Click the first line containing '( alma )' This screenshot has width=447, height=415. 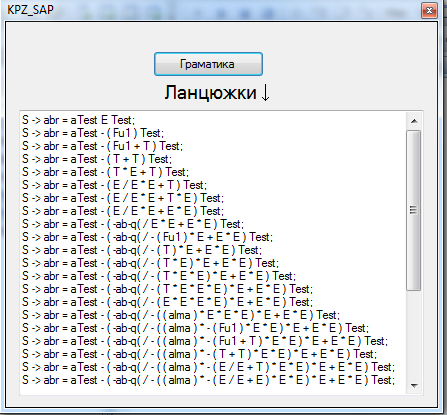[x=181, y=315]
